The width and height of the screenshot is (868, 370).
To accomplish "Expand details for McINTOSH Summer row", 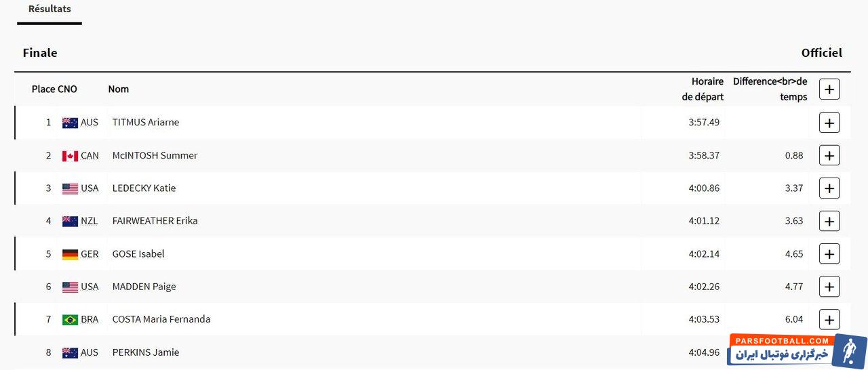I will pyautogui.click(x=829, y=155).
